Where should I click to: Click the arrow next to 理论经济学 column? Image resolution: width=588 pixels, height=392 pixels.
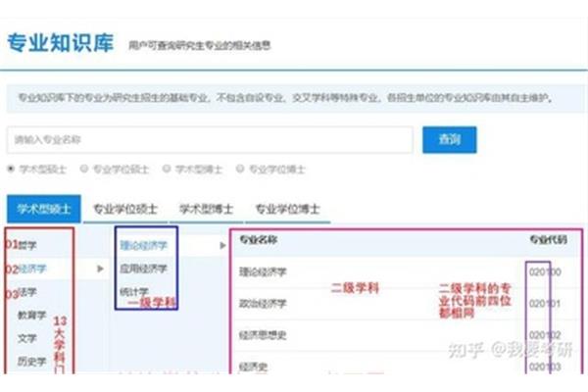pyautogui.click(x=222, y=245)
